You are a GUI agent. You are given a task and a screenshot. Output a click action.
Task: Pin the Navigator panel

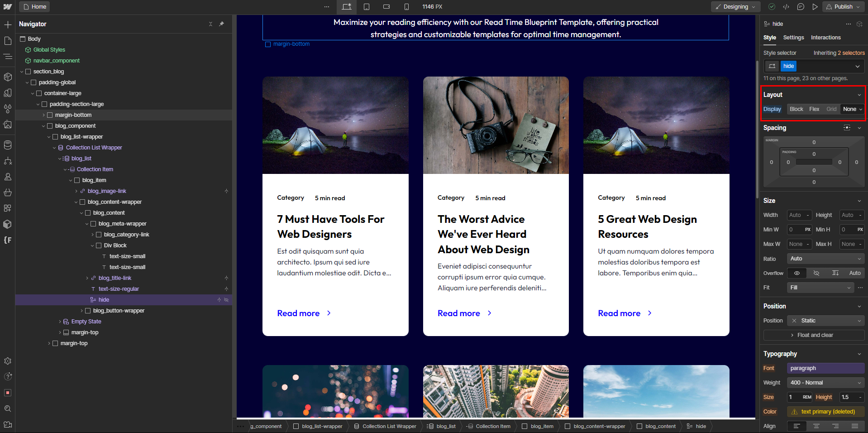221,24
